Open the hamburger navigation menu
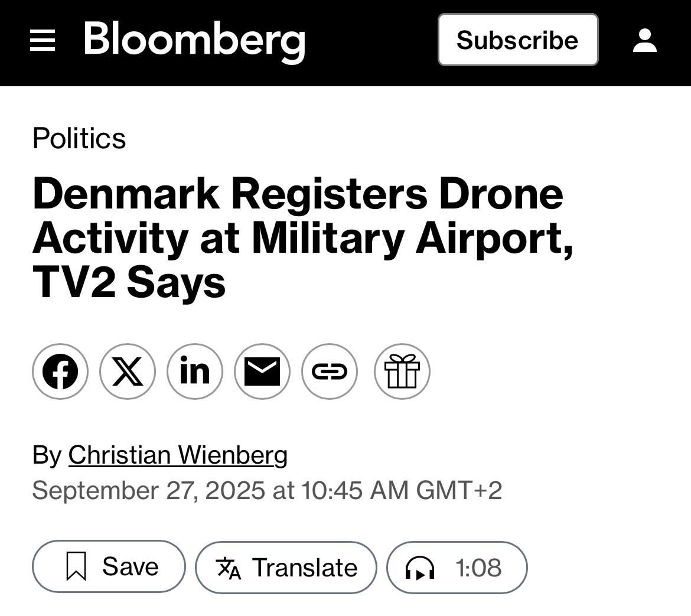This screenshot has height=616, width=691. 43,40
